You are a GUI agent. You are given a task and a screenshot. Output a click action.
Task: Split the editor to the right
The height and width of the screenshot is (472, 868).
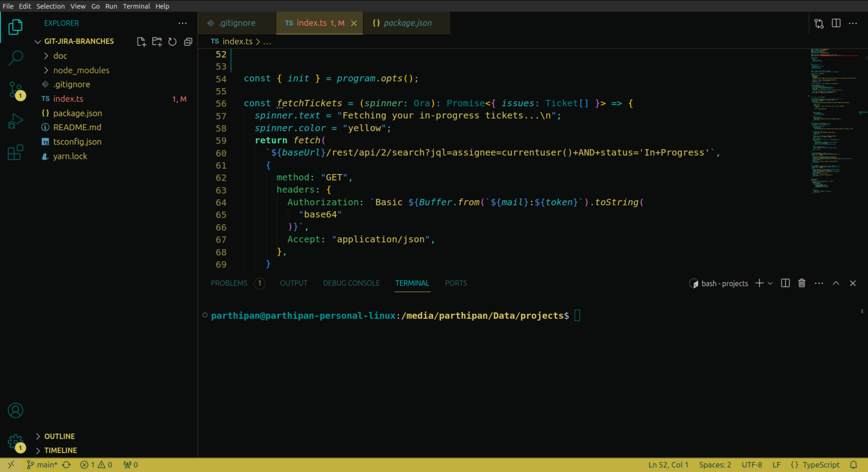coord(836,23)
